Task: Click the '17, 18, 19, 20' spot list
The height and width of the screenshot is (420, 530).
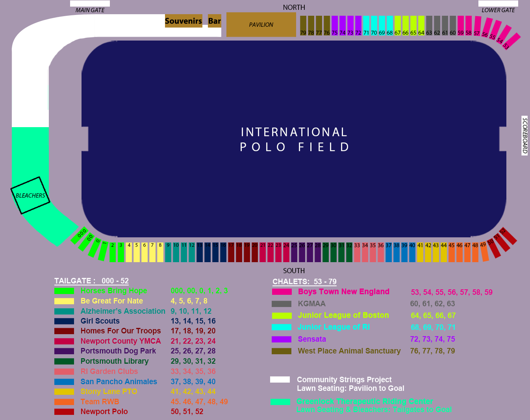Action: point(193,331)
